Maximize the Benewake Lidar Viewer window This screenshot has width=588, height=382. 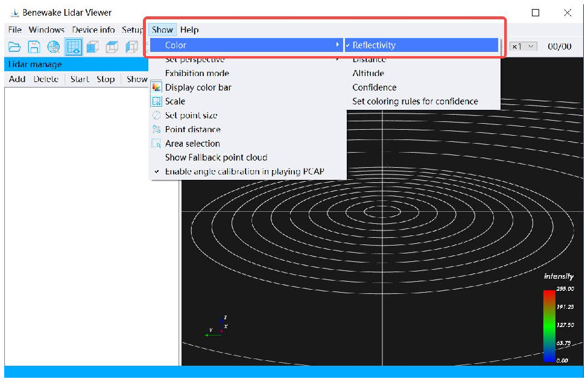pos(536,13)
